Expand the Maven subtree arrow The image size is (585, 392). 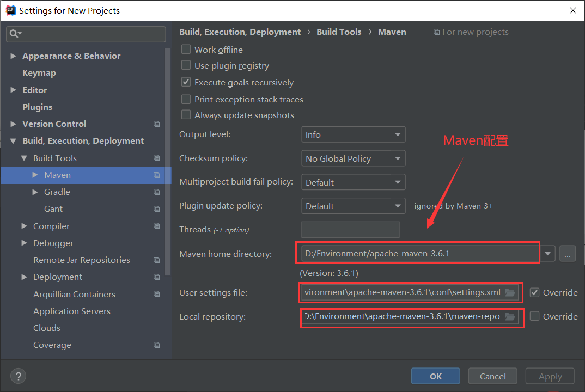click(x=35, y=175)
